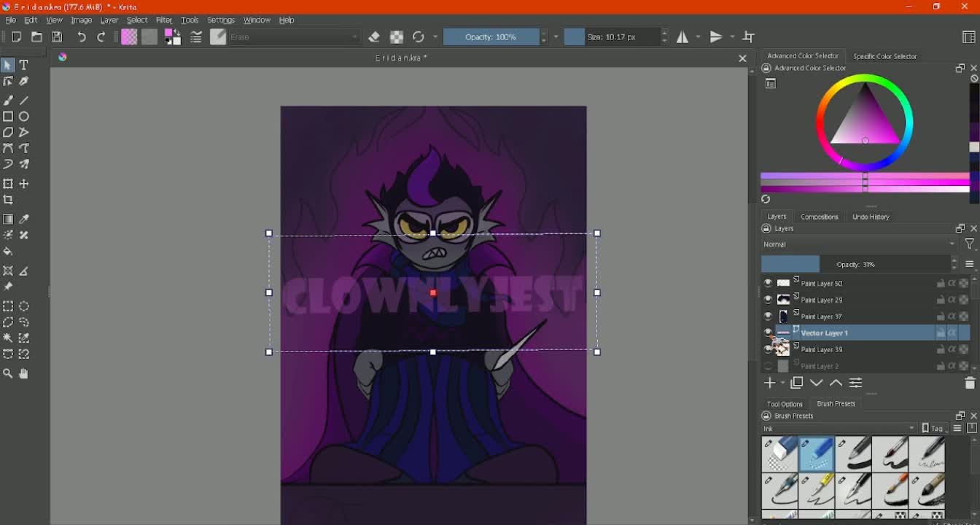Open the Tag button menu
Screen dimensions: 980x525
point(934,429)
